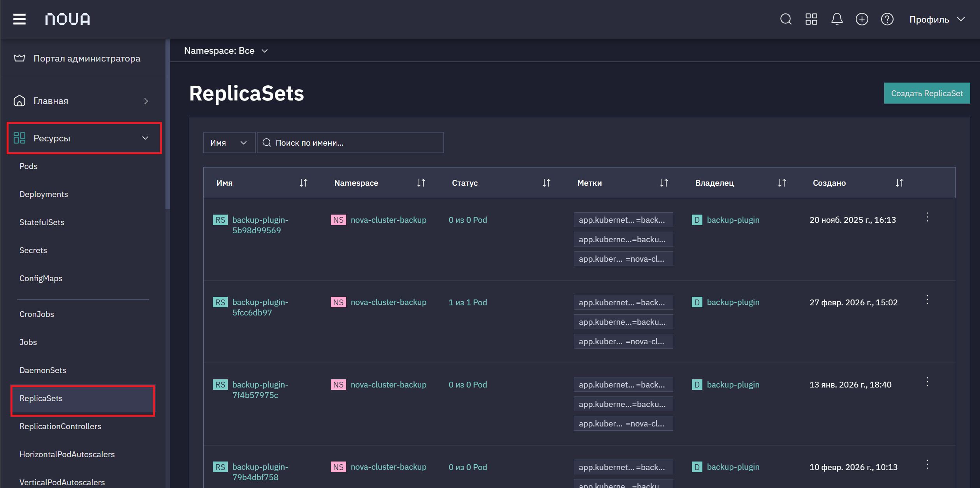The image size is (980, 488).
Task: Click app.kuberne...=backu... label of backup-plugin-7f4b57975c
Action: point(623,404)
